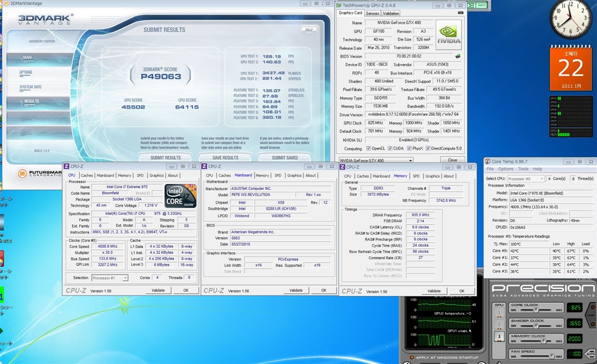Click the SAVE RESULTS button in 3DMark Vantage
The width and height of the screenshot is (597, 364).
[226, 157]
